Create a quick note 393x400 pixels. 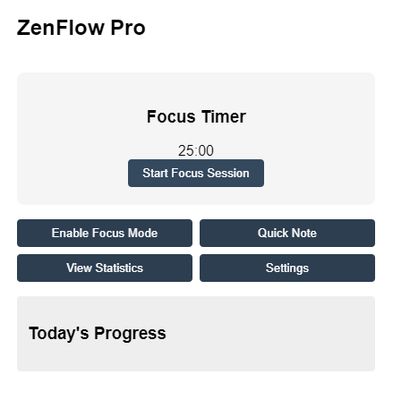[x=287, y=233]
